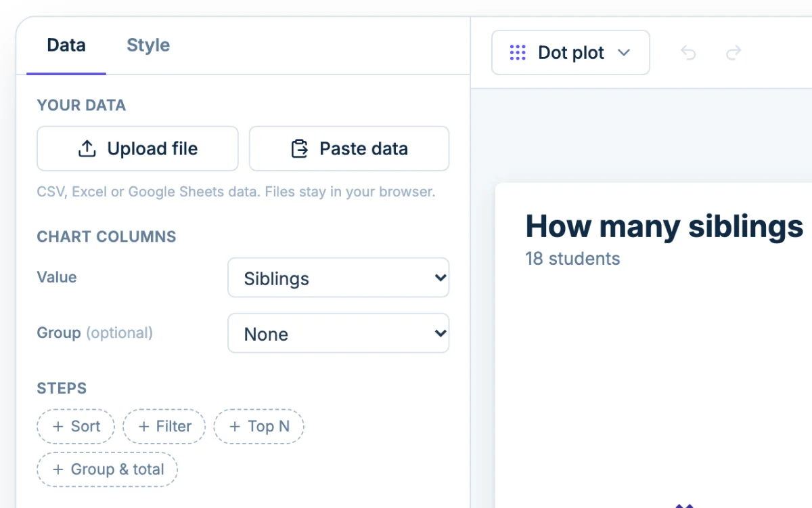Add a Group & total step
812x508 pixels.
click(x=108, y=469)
